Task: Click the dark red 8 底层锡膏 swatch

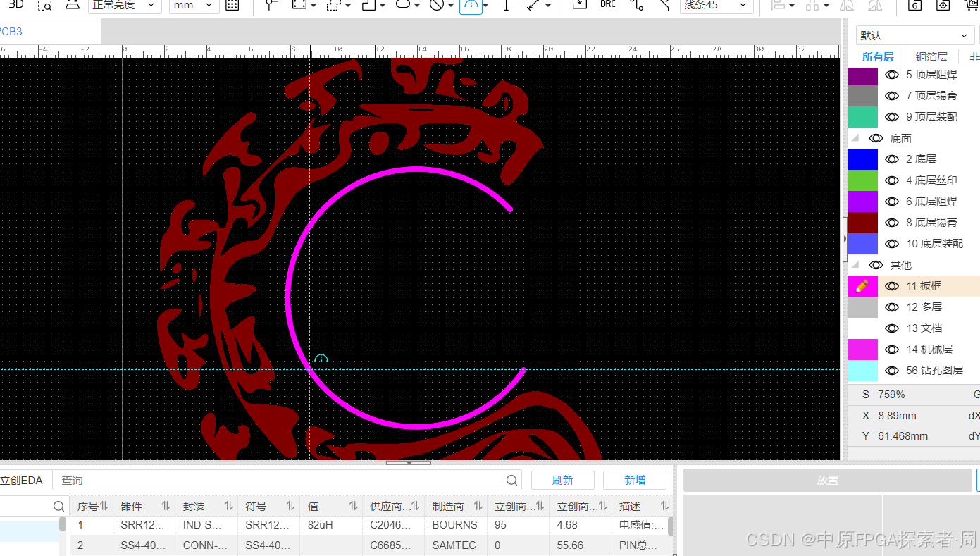Action: point(862,223)
